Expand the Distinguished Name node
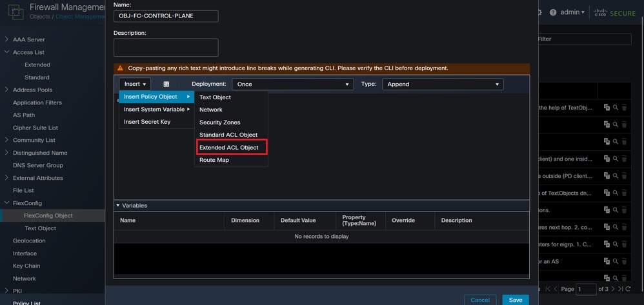The image size is (644, 305). click(x=6, y=153)
